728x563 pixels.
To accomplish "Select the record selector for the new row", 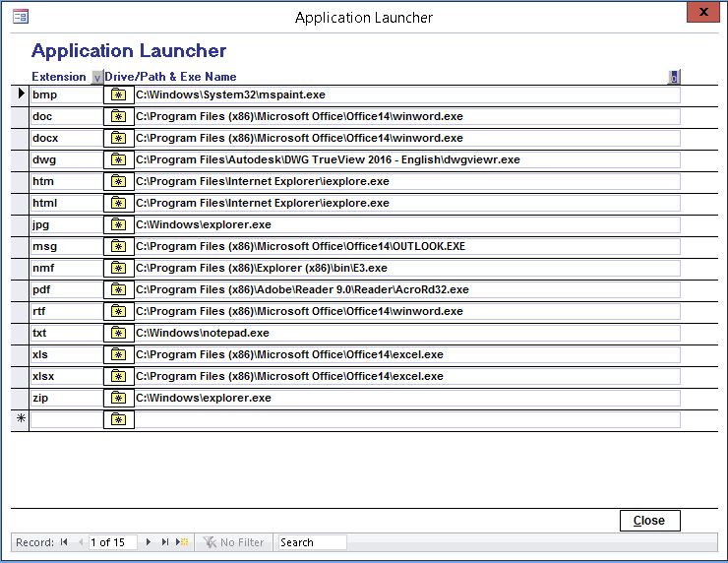I will click(20, 420).
